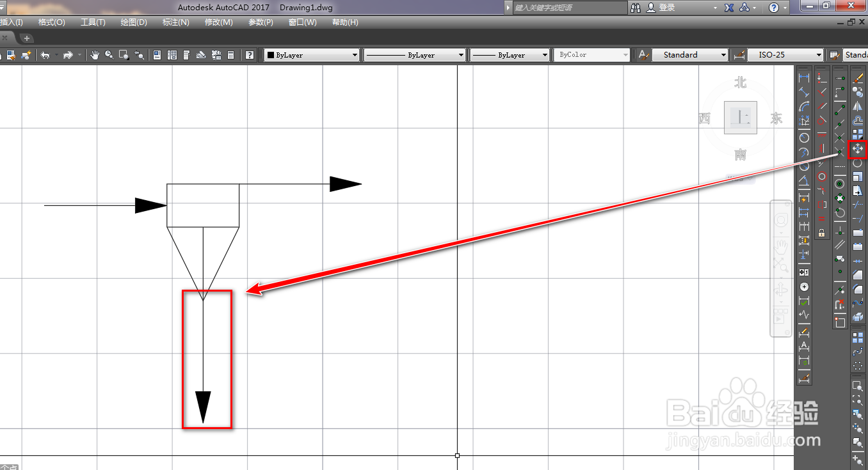Select the Chamfer tool
The height and width of the screenshot is (470, 868).
click(x=858, y=275)
